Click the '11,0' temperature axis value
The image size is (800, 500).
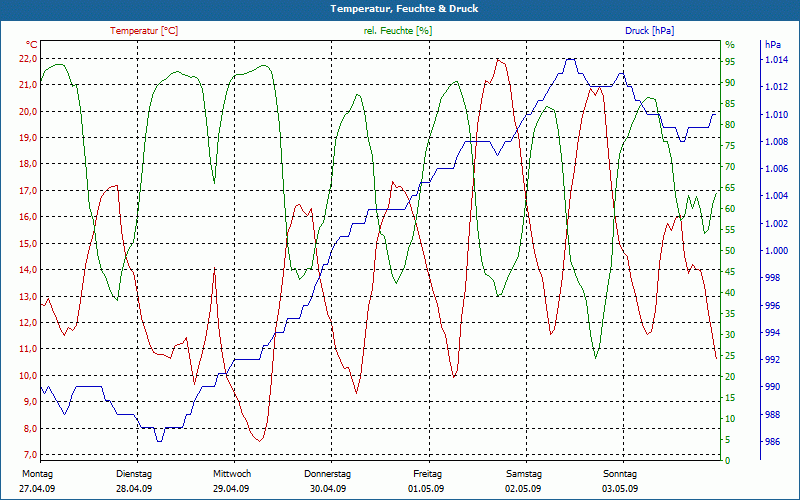coord(28,349)
